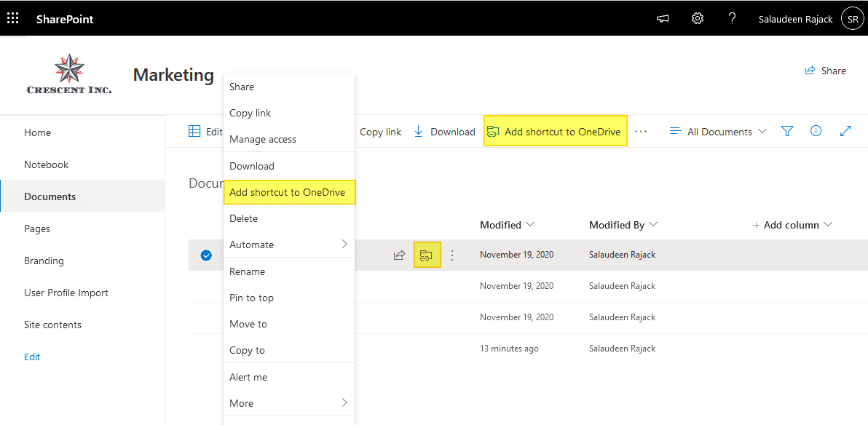Screen dimensions: 868x425
Task: Share selected file using its row share icon
Action: pos(399,255)
